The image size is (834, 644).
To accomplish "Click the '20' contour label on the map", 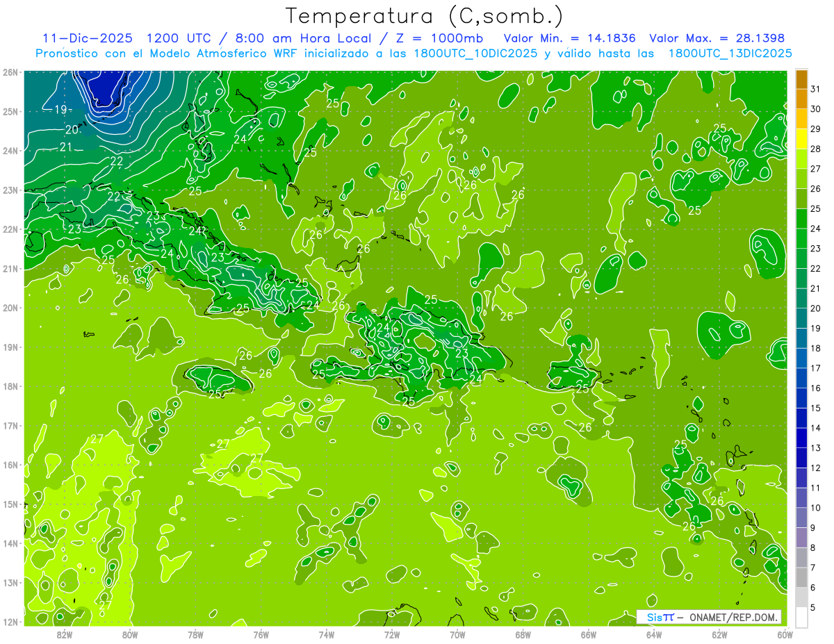I will point(72,129).
